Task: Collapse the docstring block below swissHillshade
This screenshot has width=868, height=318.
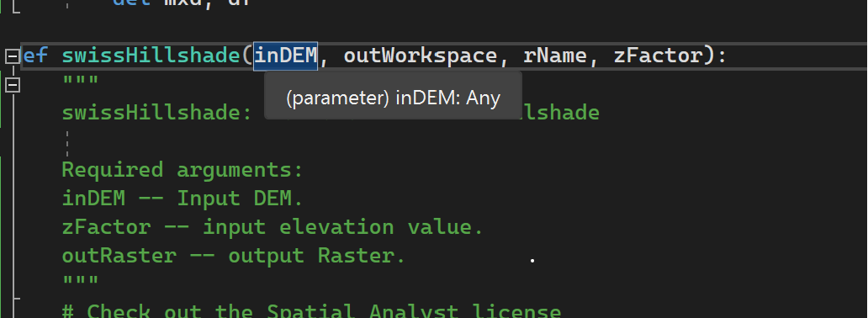Action: tap(12, 85)
